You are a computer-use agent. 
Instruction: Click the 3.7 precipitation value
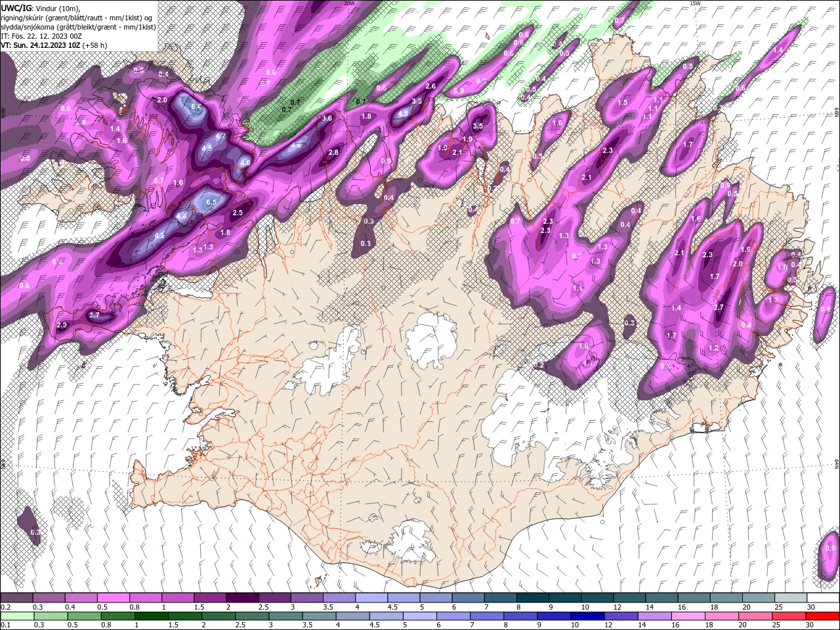tap(94, 315)
